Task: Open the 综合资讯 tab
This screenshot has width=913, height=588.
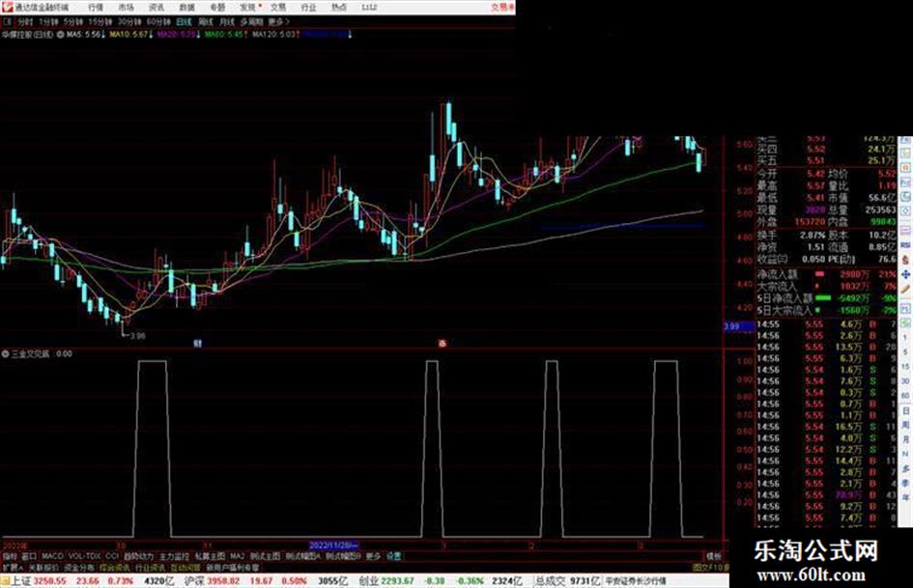Action: 115,567
